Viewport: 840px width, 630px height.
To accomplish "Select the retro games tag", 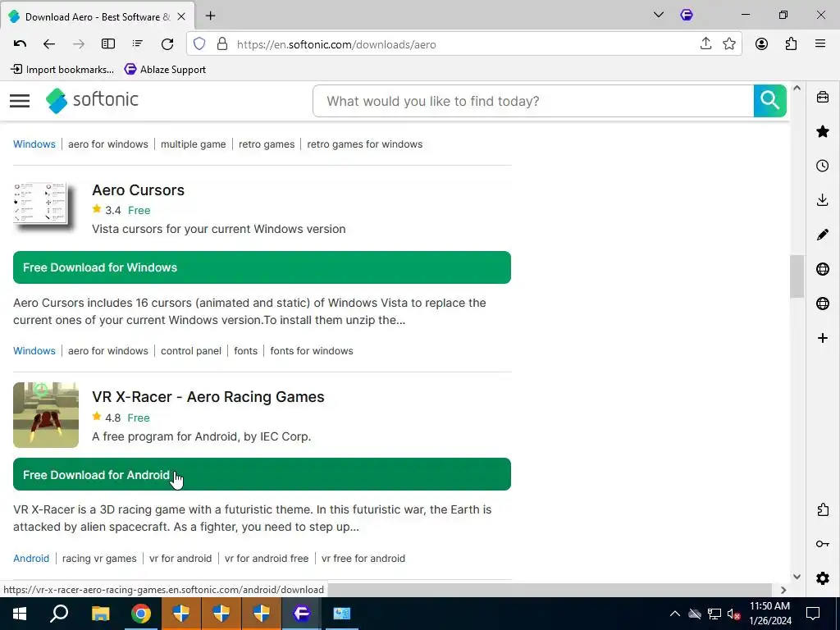I will (x=267, y=144).
